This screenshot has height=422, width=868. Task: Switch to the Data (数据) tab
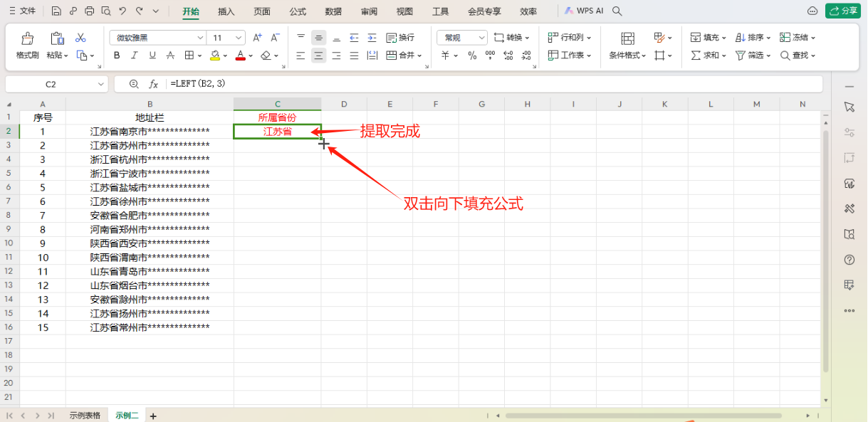333,11
